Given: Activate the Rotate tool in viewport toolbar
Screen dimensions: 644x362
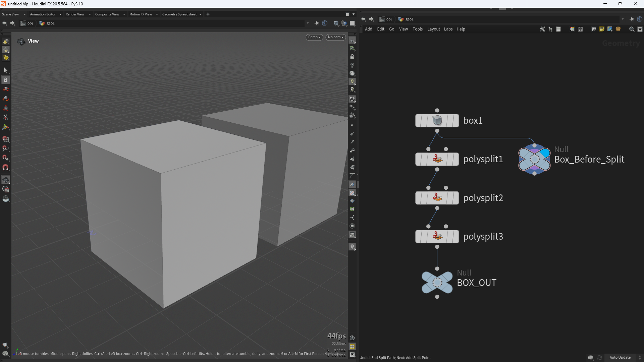Looking at the screenshot, I should (x=6, y=99).
